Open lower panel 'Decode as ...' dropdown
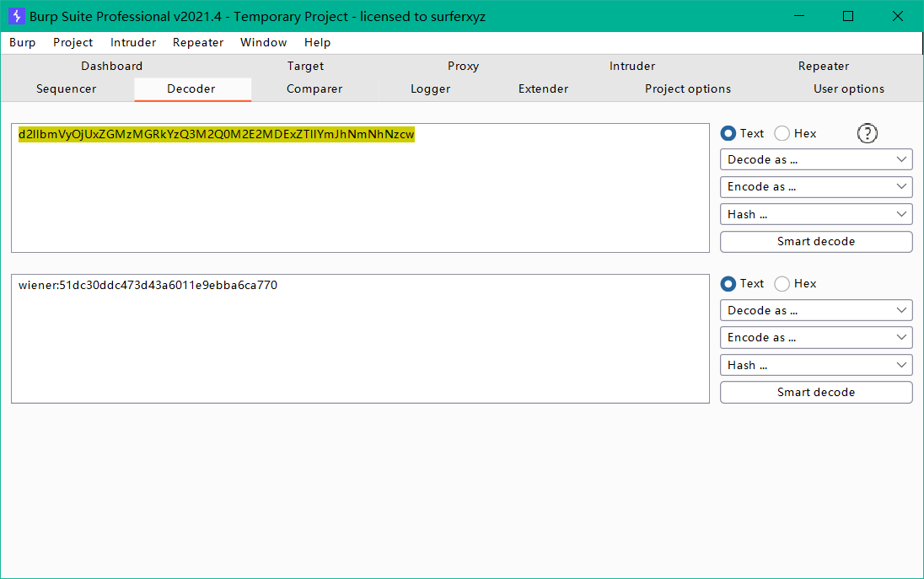Viewport: 924px width, 579px height. [816, 310]
